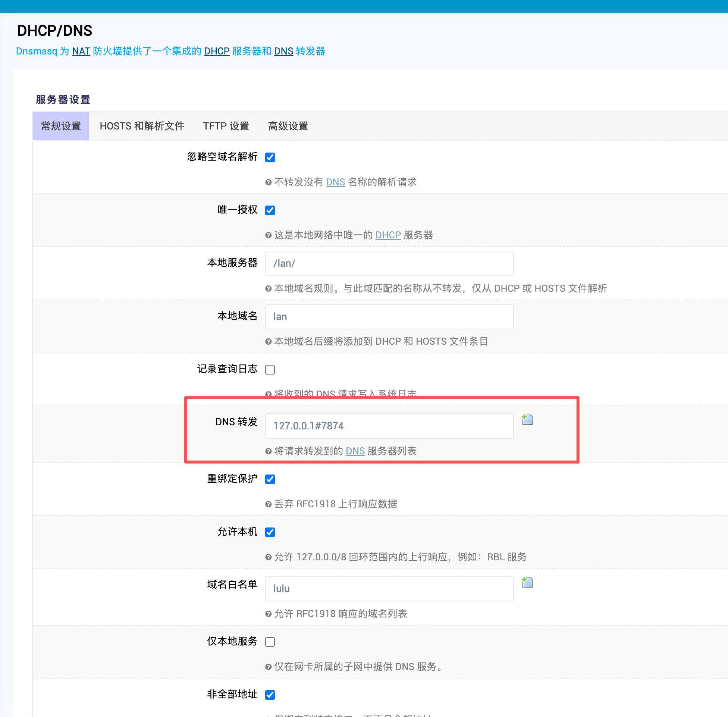Click the DHCP link in the header description
This screenshot has height=717, width=728.
pos(216,51)
